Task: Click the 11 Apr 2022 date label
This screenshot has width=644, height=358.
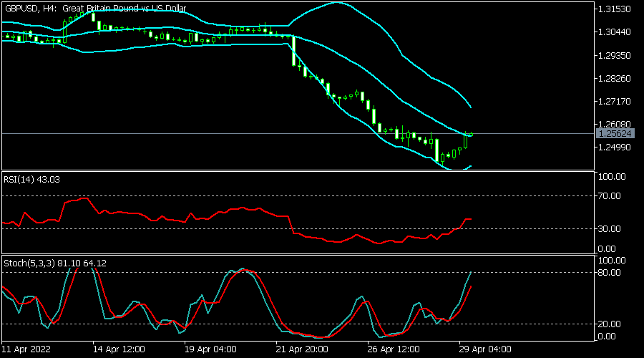Action: click(26, 349)
